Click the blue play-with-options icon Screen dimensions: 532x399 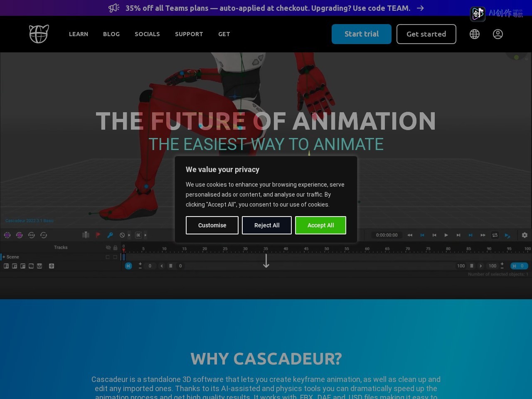coord(507,235)
